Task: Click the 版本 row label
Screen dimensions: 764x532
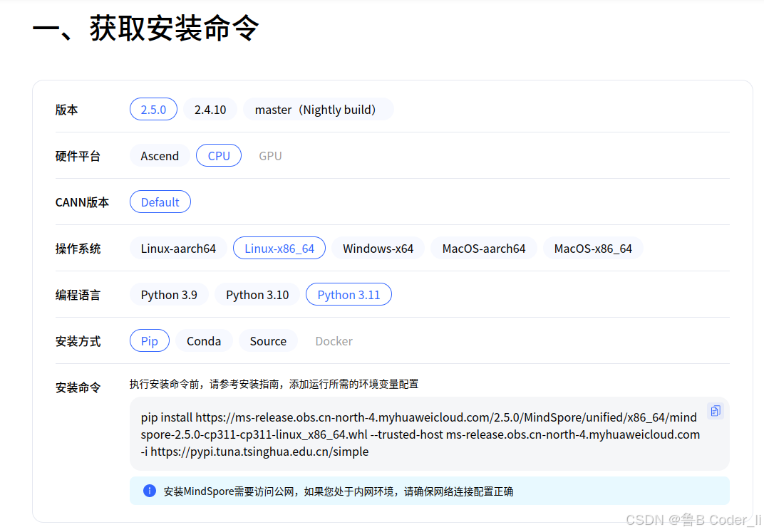Action: [x=66, y=110]
